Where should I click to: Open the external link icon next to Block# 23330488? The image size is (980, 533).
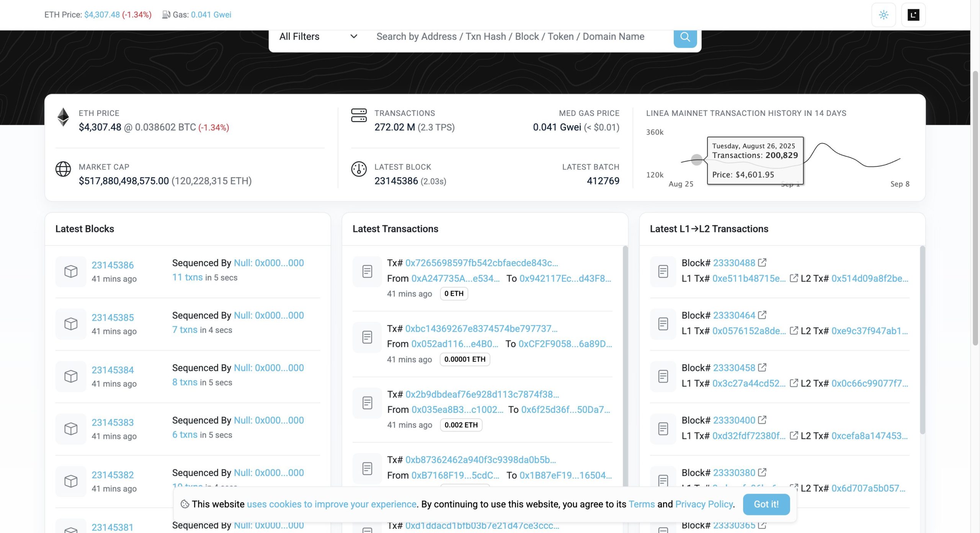click(762, 262)
